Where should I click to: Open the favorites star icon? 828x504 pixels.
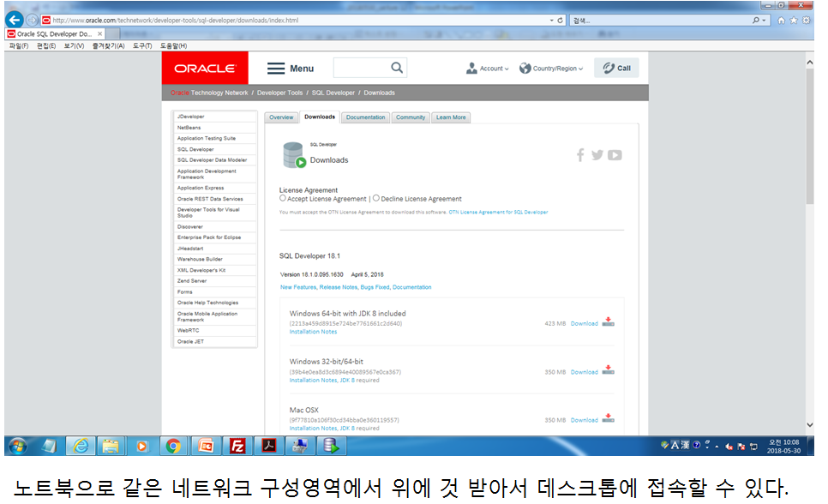point(793,20)
